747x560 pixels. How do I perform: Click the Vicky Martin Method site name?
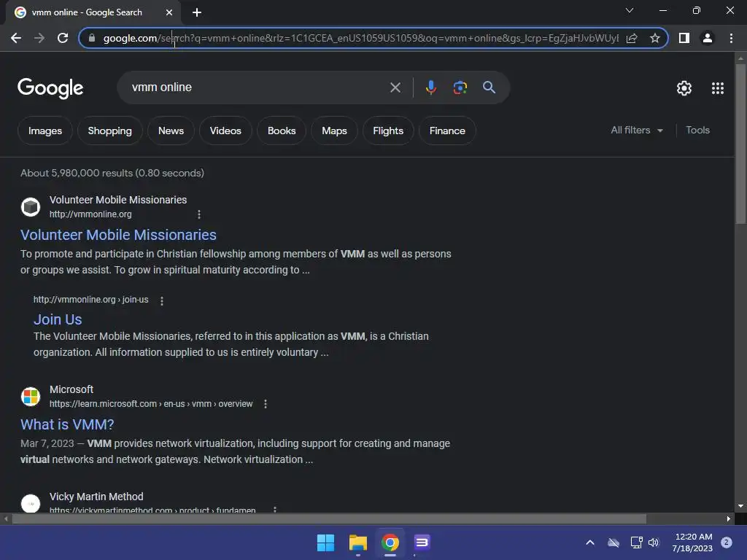(96, 497)
